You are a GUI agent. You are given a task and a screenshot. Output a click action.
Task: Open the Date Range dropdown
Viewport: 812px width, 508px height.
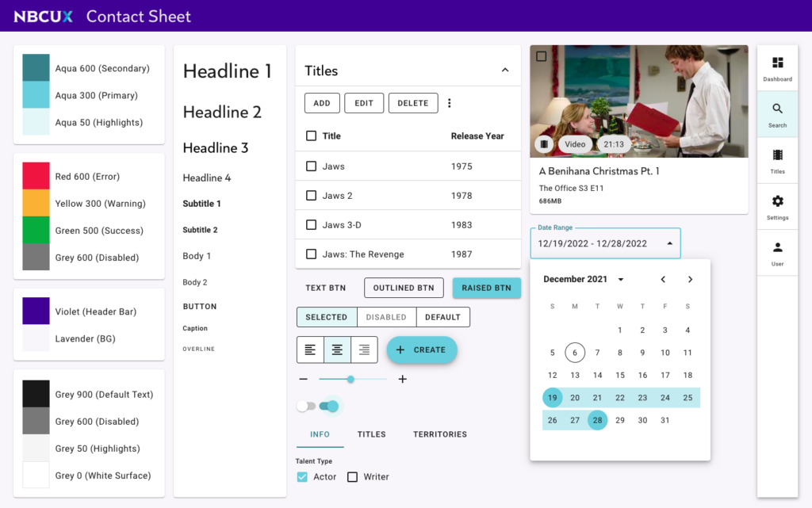669,244
